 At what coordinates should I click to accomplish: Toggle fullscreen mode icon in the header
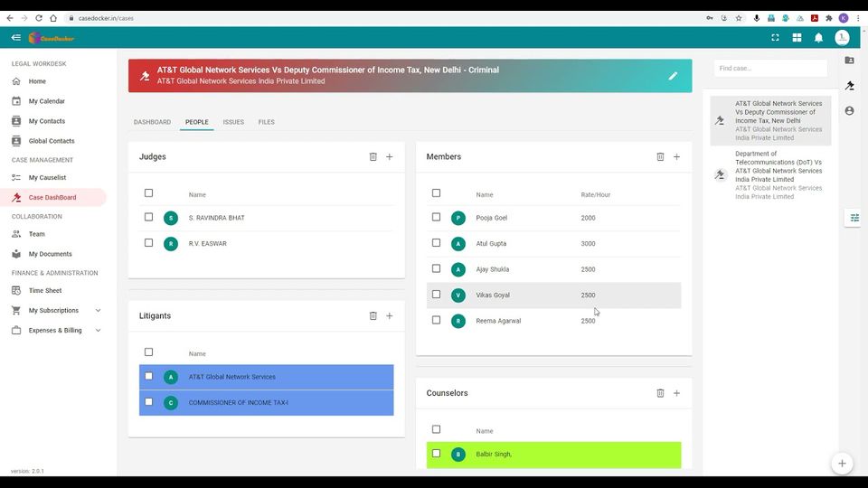click(775, 38)
